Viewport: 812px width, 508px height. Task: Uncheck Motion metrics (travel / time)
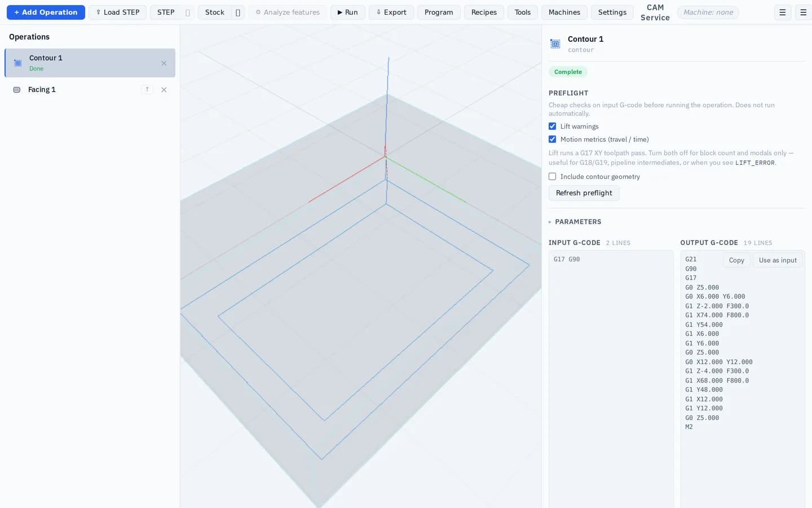coord(553,139)
